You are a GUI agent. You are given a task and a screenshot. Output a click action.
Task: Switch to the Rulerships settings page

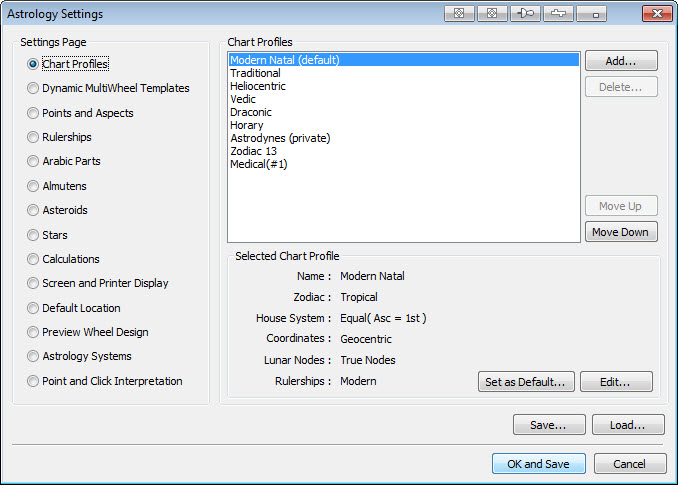click(34, 137)
